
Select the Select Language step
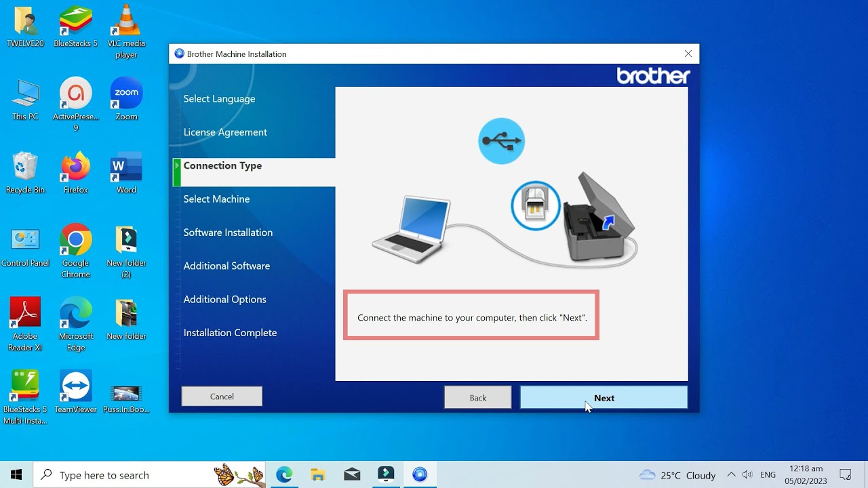(x=219, y=98)
